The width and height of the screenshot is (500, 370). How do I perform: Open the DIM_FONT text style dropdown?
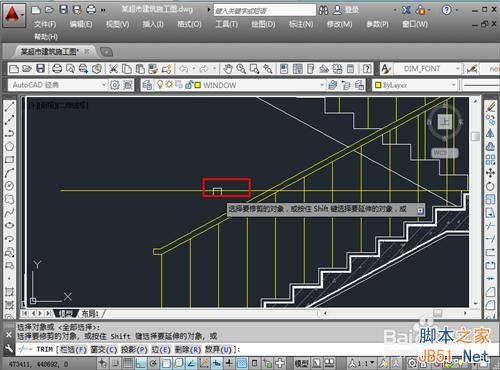tap(458, 69)
